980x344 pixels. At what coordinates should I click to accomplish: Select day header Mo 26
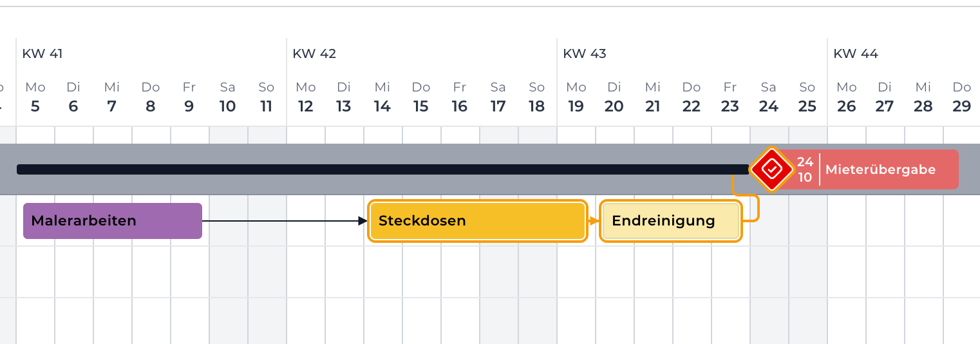[x=846, y=97]
